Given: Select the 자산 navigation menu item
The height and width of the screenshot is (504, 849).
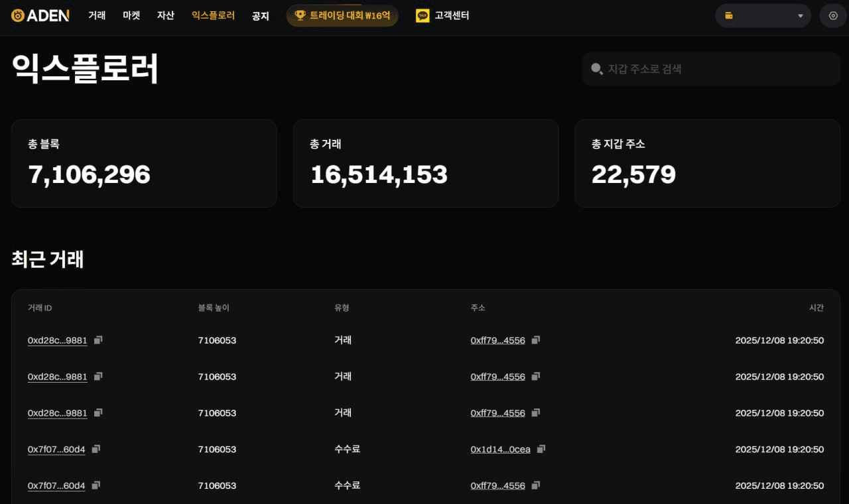Looking at the screenshot, I should pyautogui.click(x=166, y=15).
